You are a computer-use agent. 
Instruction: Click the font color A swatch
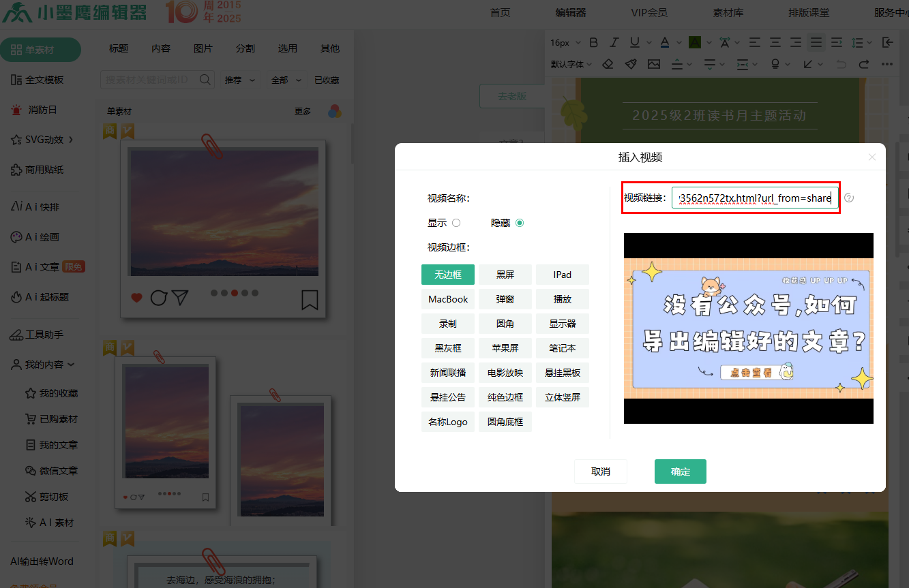(666, 42)
